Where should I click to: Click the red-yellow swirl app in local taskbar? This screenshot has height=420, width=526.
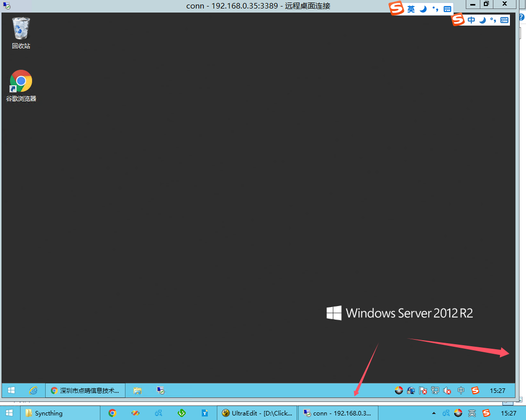pos(136,413)
